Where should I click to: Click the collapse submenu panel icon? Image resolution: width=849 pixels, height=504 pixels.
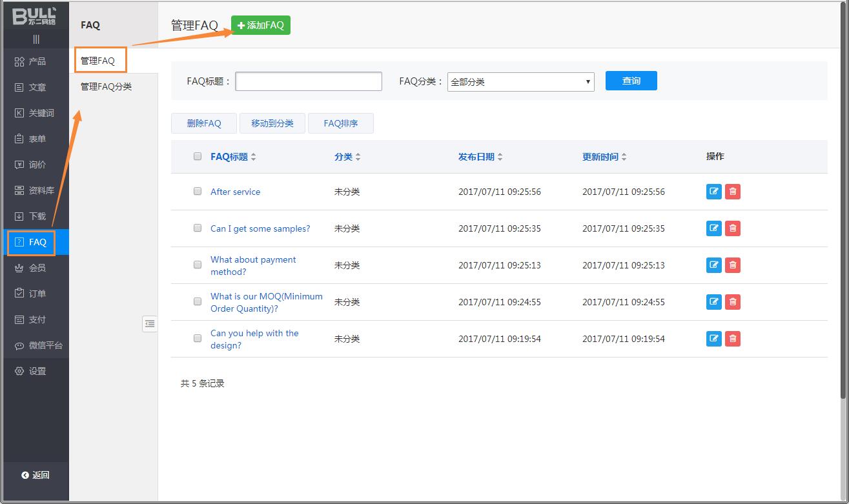pyautogui.click(x=150, y=324)
